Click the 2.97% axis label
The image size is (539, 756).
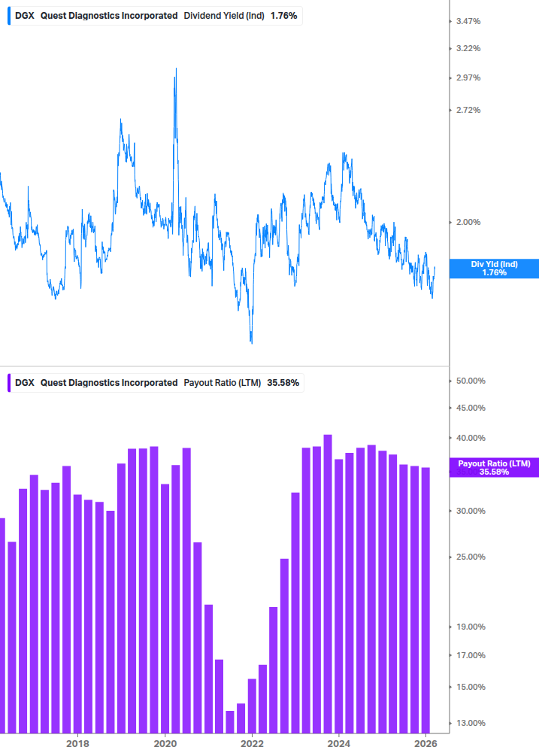coord(468,77)
